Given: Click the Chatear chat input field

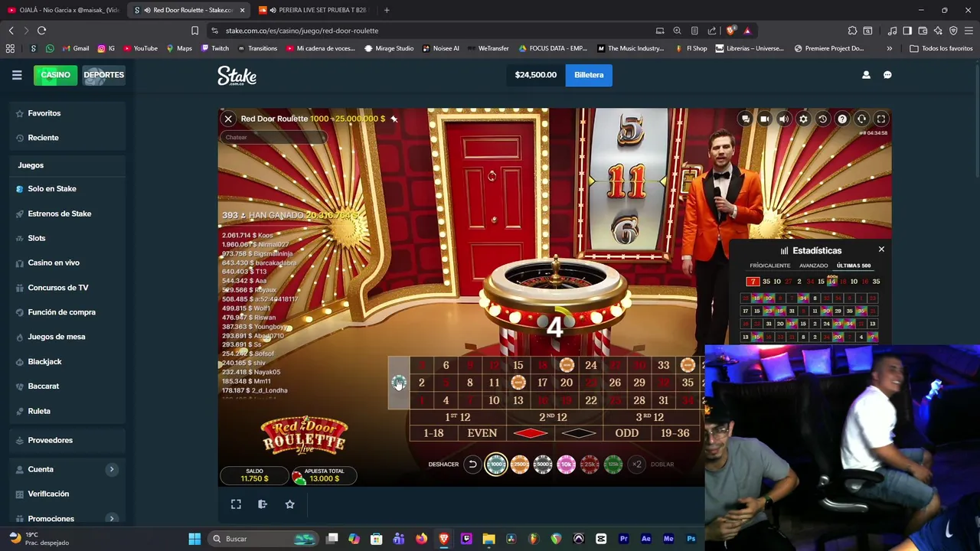Looking at the screenshot, I should point(273,137).
